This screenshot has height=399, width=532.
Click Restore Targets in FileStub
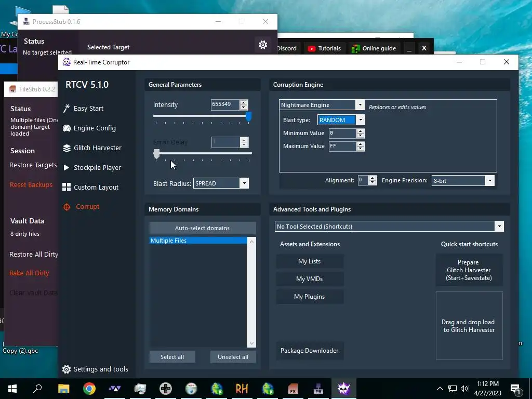tap(33, 165)
